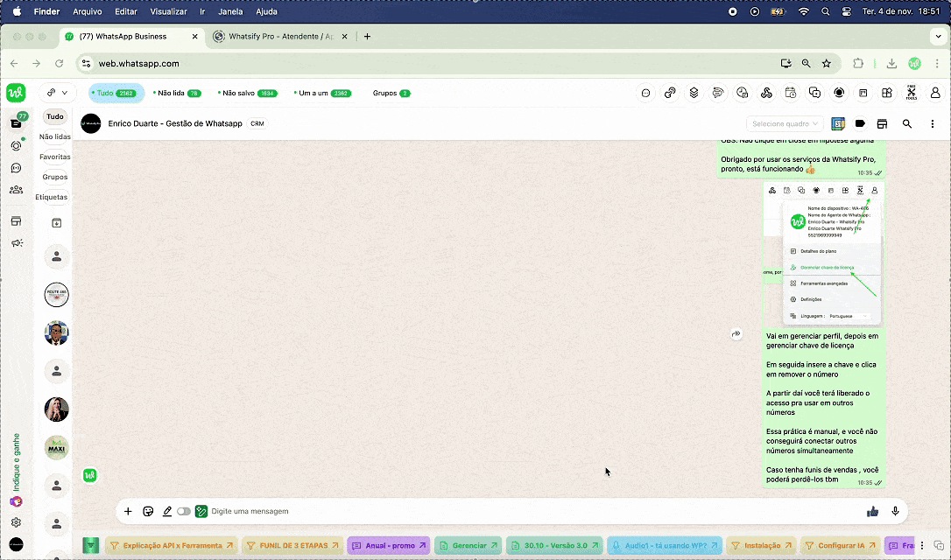Open the Visualizar menu in macOS menu bar
This screenshot has height=560, width=951.
(x=168, y=11)
